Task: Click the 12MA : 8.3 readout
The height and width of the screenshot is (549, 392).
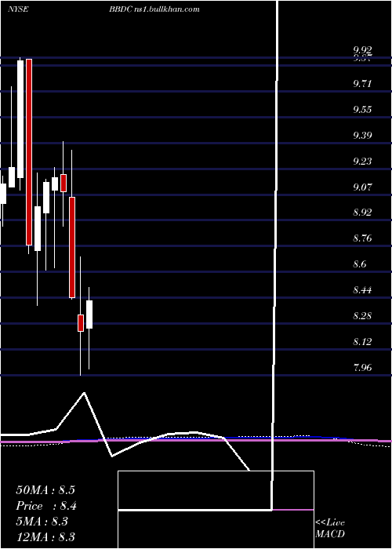Action: [x=45, y=536]
